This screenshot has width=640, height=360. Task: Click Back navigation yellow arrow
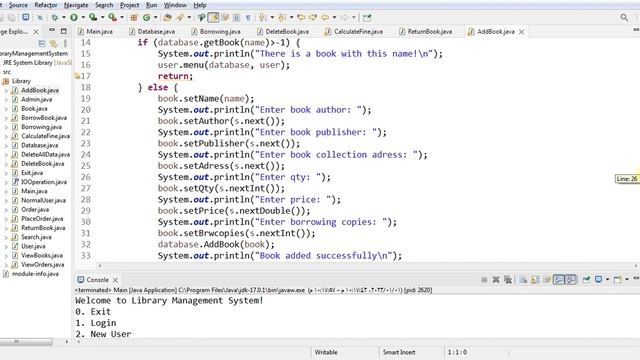pos(325,17)
